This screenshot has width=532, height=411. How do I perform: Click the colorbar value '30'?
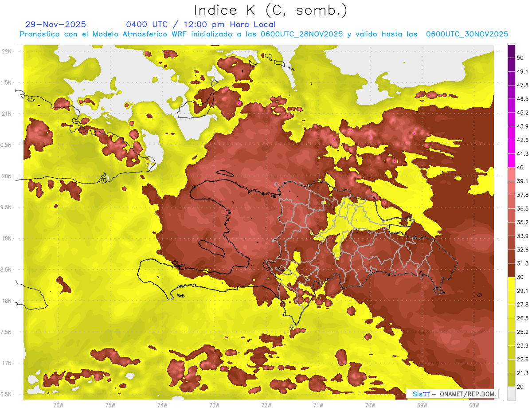(521, 277)
